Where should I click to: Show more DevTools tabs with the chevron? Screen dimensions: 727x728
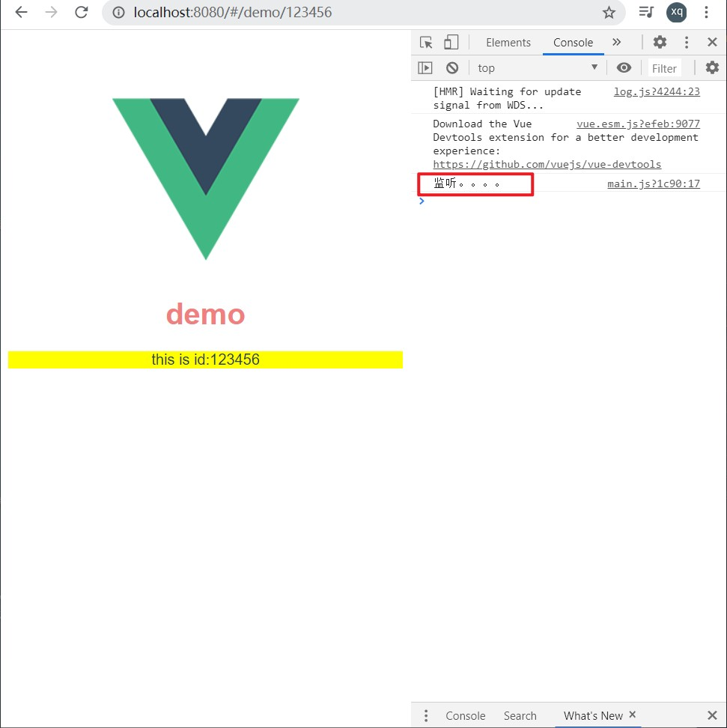[x=616, y=42]
